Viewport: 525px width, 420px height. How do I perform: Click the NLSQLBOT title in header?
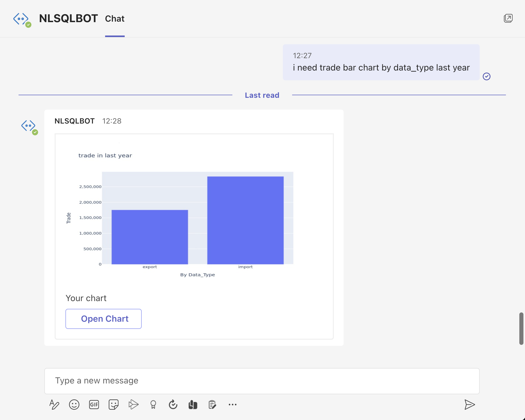pos(69,19)
